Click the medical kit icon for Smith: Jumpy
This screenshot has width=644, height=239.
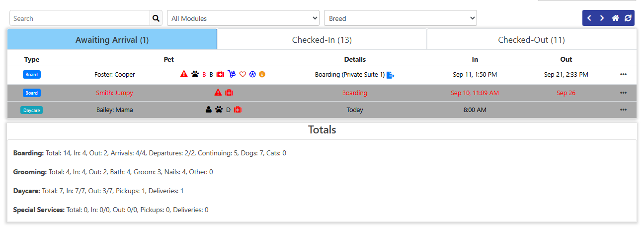pyautogui.click(x=229, y=93)
